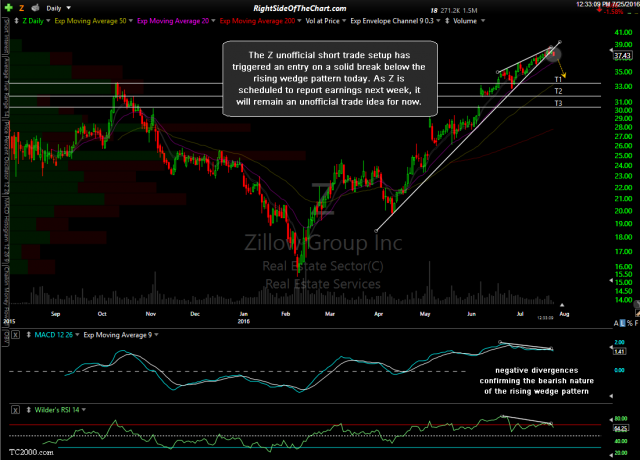Click the RSI scale arrow near 80.00
This screenshot has width=640, height=460.
[611, 419]
